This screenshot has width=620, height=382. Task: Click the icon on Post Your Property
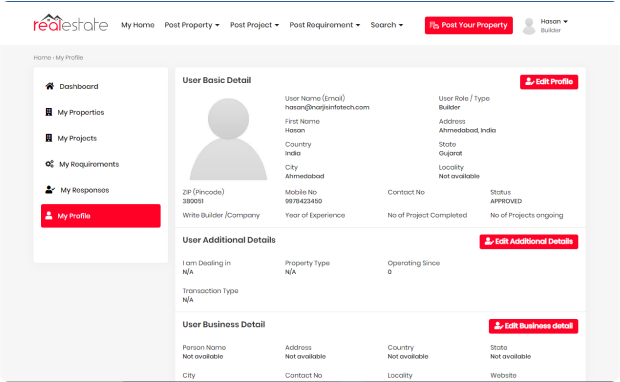coord(434,25)
